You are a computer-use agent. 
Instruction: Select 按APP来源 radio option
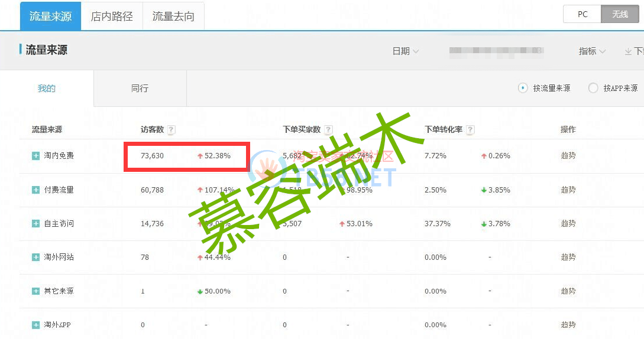pos(593,88)
